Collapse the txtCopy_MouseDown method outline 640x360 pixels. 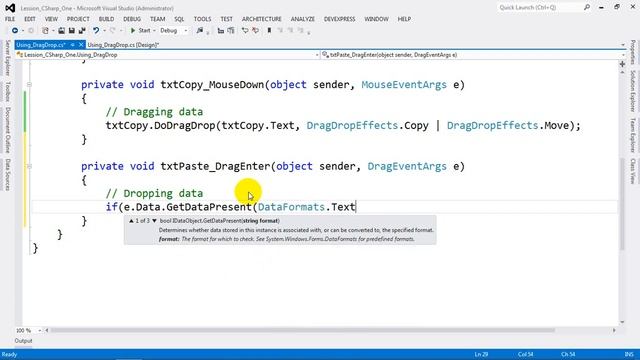tap(29, 84)
